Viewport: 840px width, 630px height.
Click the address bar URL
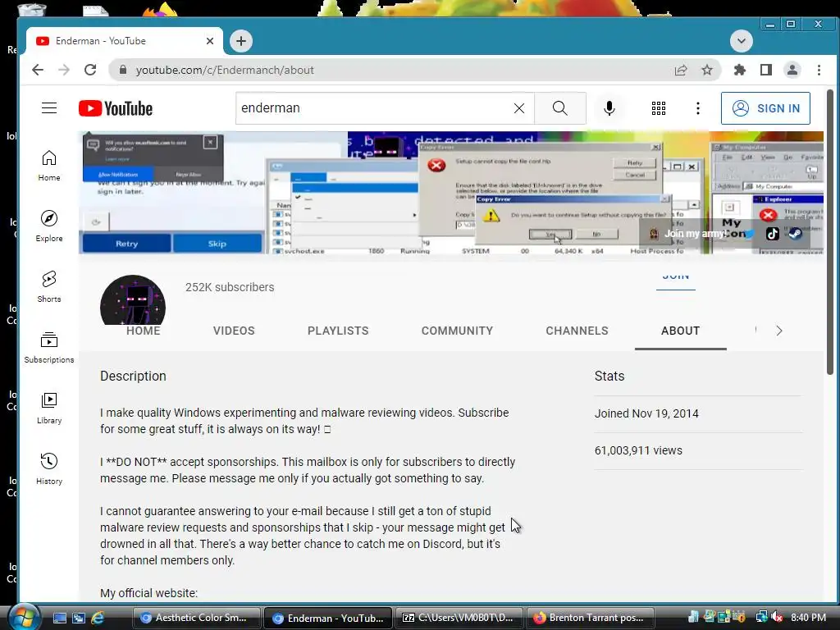225,71
